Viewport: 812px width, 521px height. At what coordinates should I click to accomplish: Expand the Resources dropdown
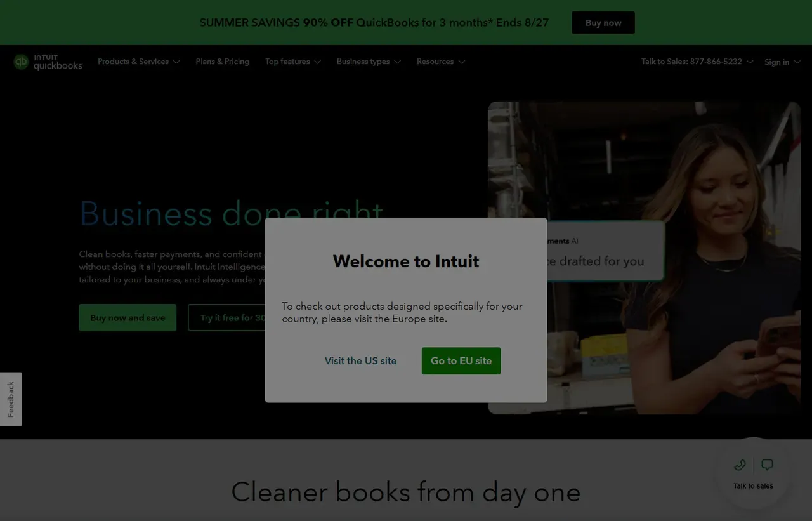(x=441, y=62)
